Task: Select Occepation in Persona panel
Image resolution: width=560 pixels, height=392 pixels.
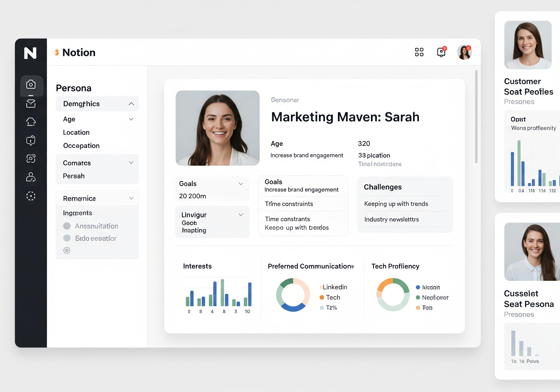Action: [81, 146]
